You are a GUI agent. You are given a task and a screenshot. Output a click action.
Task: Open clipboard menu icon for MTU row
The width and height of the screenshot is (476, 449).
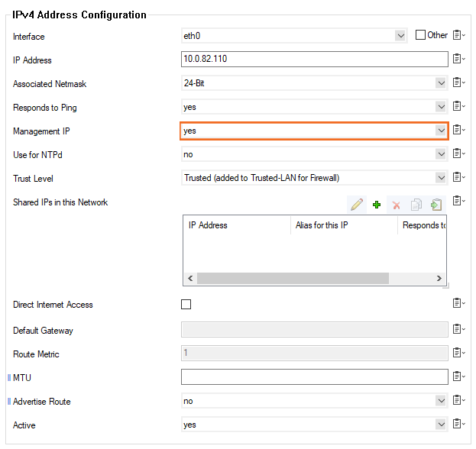point(458,376)
